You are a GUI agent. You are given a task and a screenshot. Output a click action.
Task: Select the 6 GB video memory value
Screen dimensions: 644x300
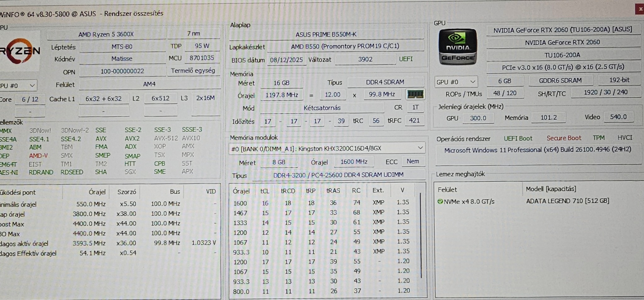click(x=505, y=81)
